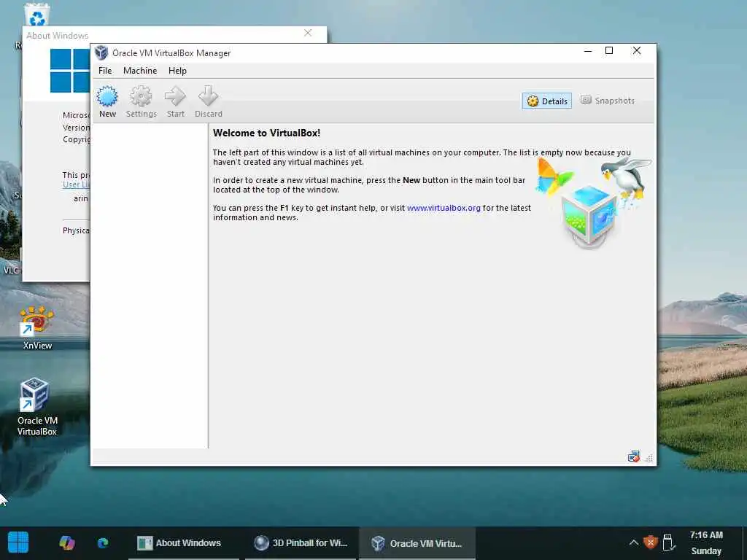This screenshot has height=560, width=747.
Task: Open the Help menu in VirtualBox
Action: coord(177,71)
